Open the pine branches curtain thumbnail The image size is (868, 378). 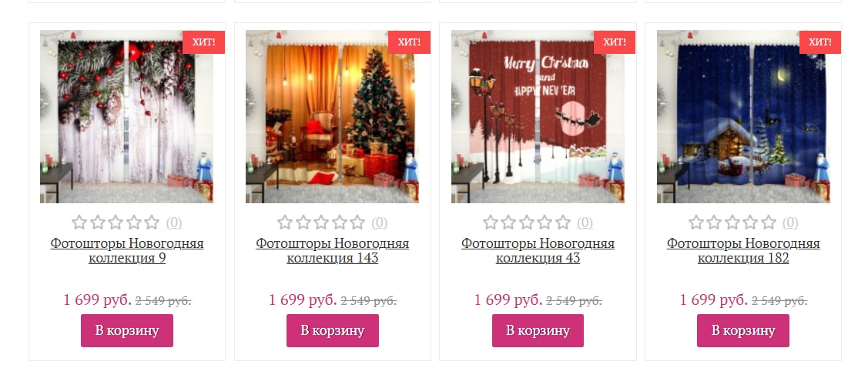click(x=127, y=117)
